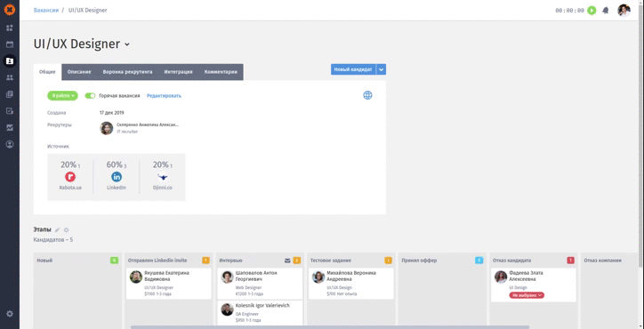The height and width of the screenshot is (329, 644).
Task: Open the analytics chart icon in sidebar
Action: [x=10, y=128]
